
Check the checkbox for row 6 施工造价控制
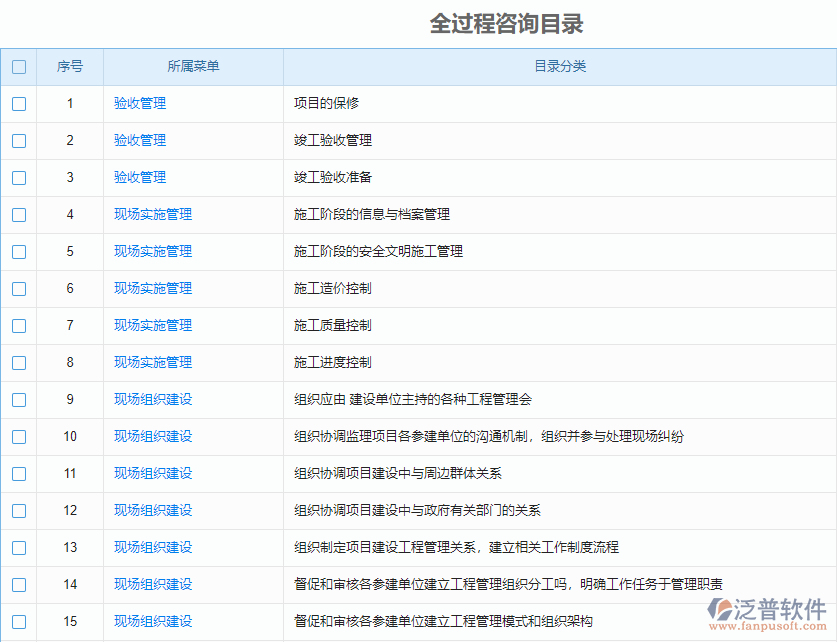click(x=17, y=288)
